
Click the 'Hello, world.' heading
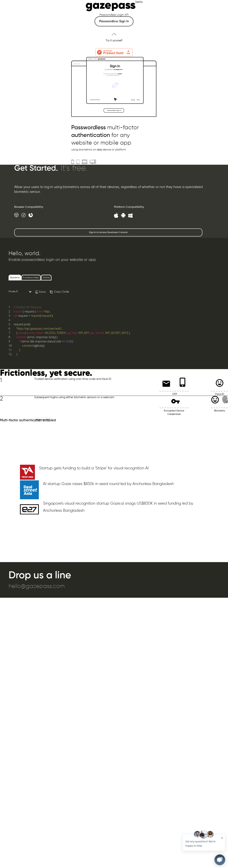click(24, 253)
